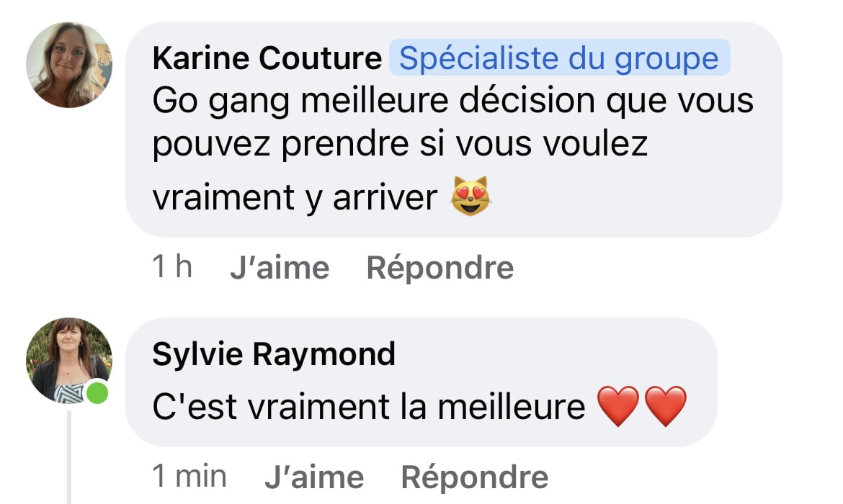Click the text 'C'est vraiment la meilleure'
The width and height of the screenshot is (843, 504).
(369, 408)
